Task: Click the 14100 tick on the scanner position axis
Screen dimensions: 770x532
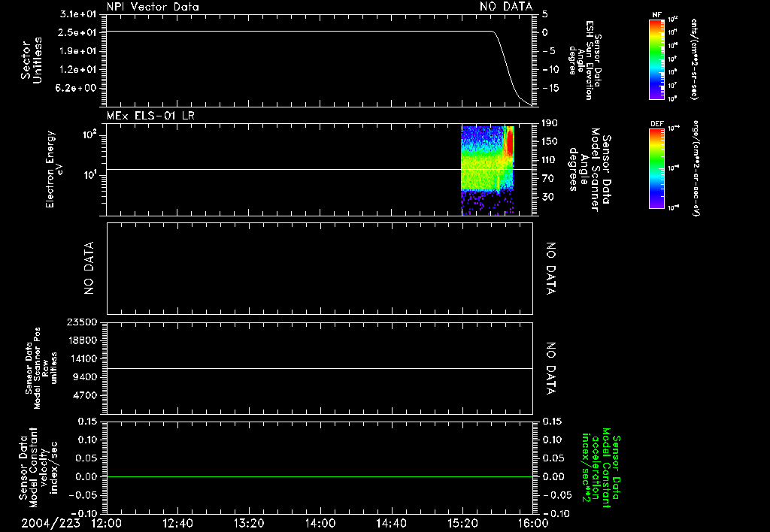Action: coord(82,358)
